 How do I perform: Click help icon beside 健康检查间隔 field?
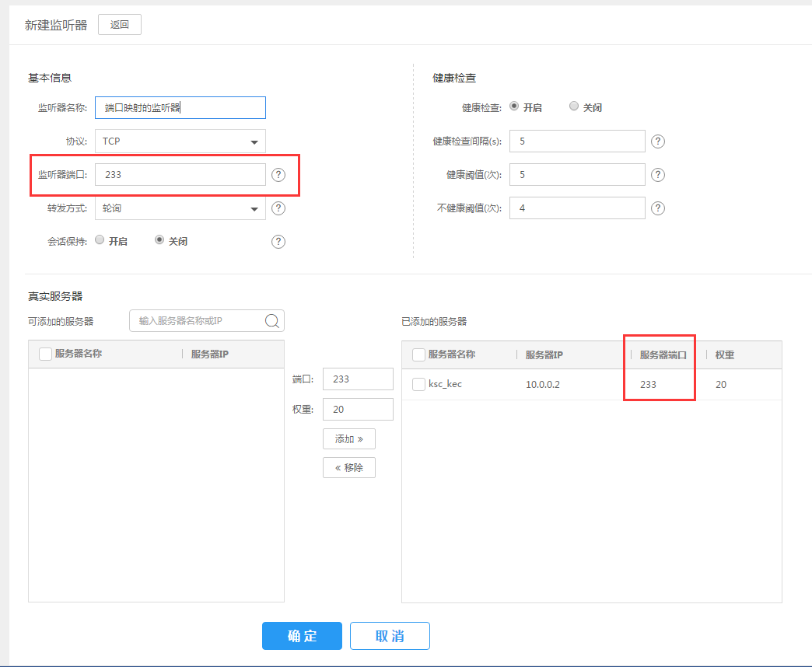tap(658, 141)
